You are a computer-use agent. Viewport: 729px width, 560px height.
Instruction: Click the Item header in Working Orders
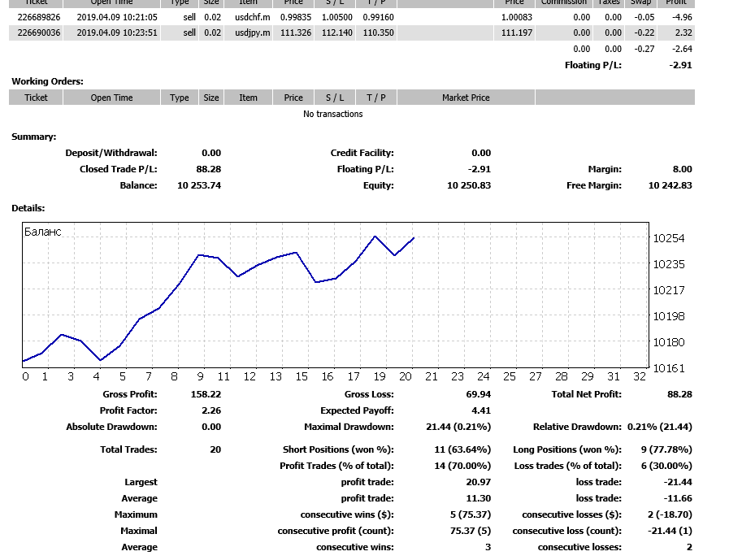click(x=248, y=98)
